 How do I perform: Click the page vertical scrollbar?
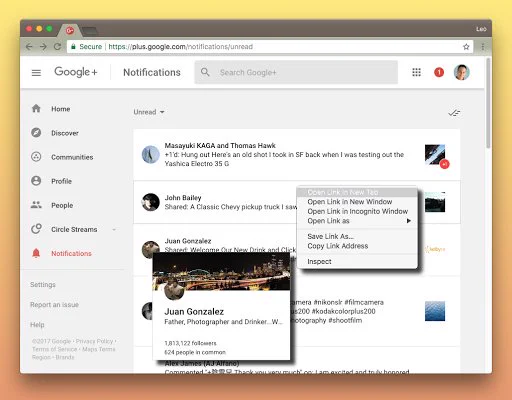488,103
